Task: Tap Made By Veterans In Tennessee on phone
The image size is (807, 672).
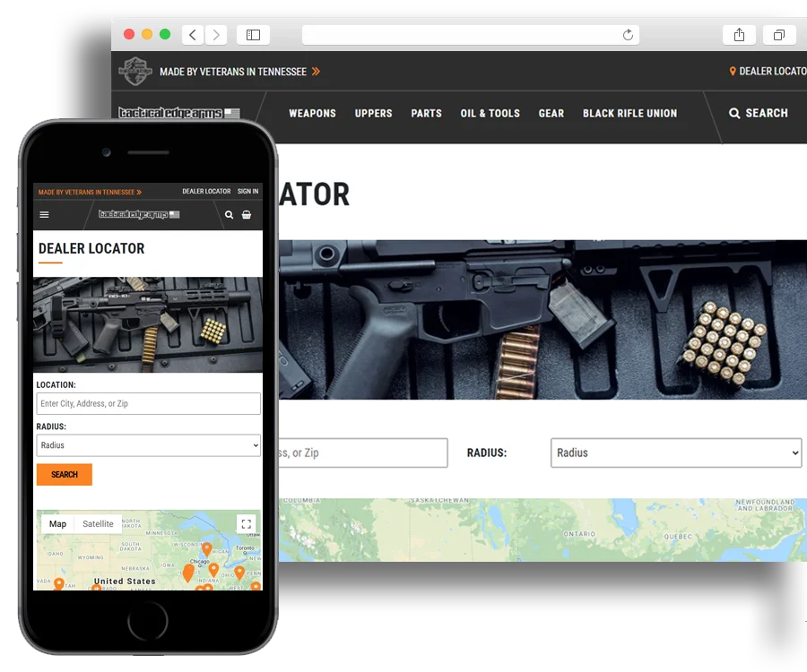Action: [x=90, y=193]
